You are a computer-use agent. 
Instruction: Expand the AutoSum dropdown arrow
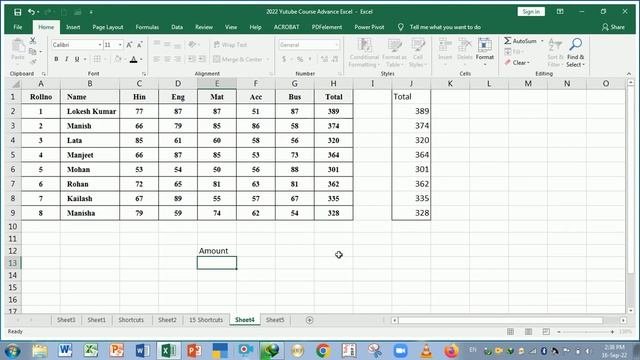pos(542,41)
